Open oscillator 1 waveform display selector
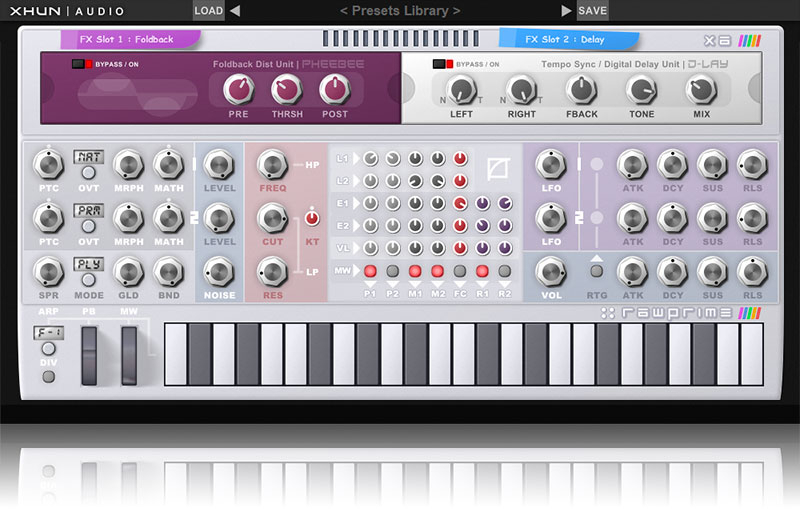The height and width of the screenshot is (509, 800). (x=87, y=157)
